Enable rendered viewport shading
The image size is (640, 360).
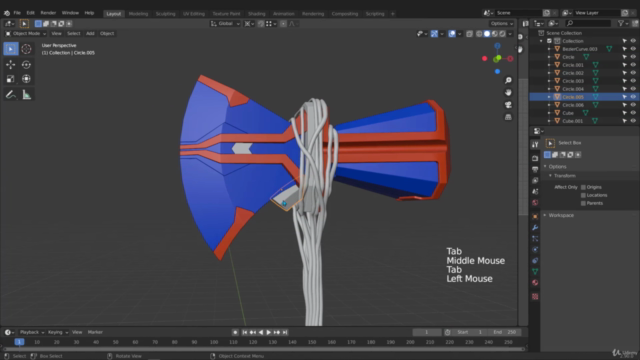[x=502, y=34]
